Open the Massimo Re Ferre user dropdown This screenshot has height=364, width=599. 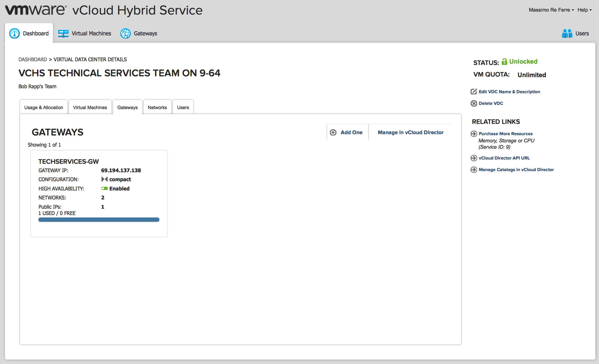point(551,10)
